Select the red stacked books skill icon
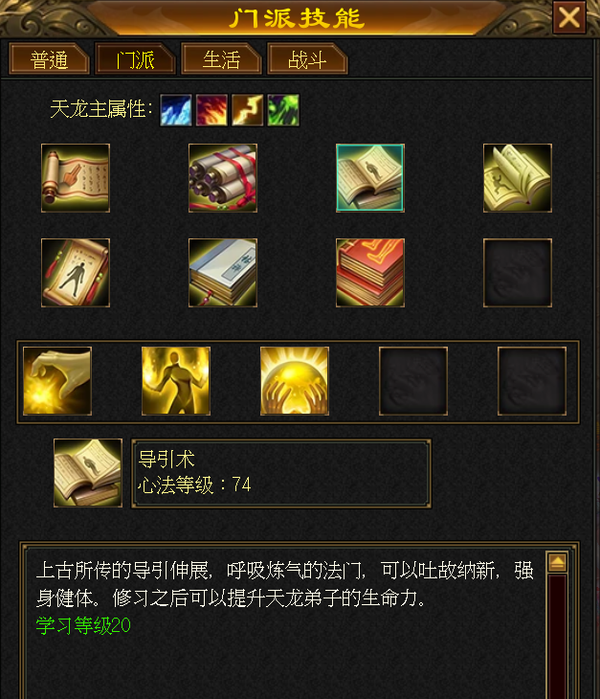 pyautogui.click(x=370, y=272)
